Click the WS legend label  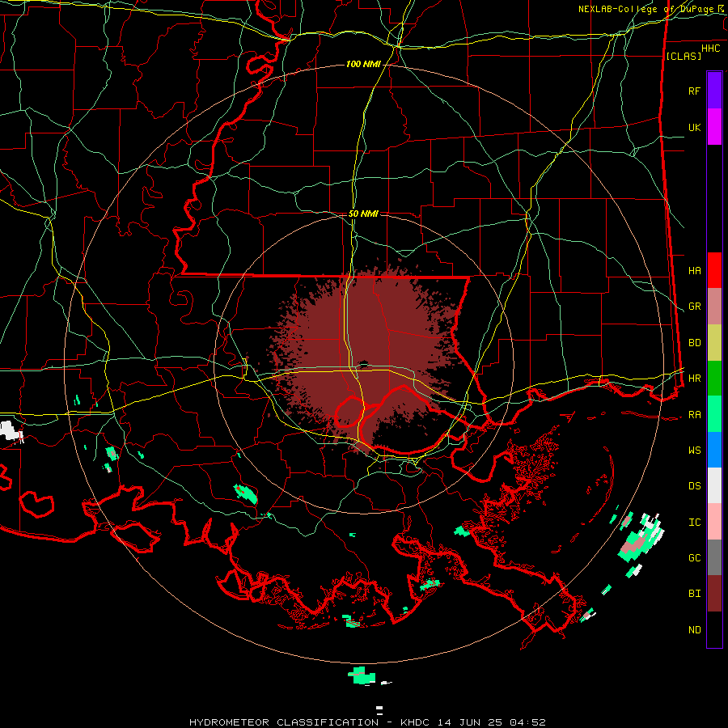coord(694,451)
